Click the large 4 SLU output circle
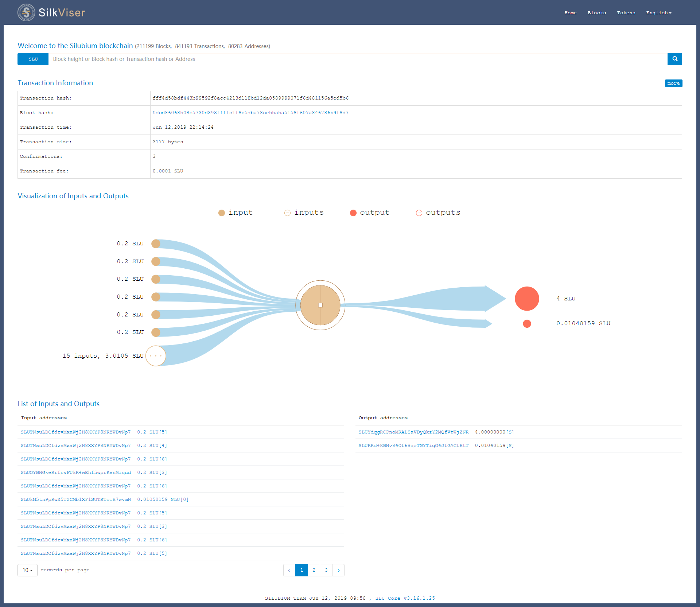Viewport: 700px width, 607px height. point(527,299)
